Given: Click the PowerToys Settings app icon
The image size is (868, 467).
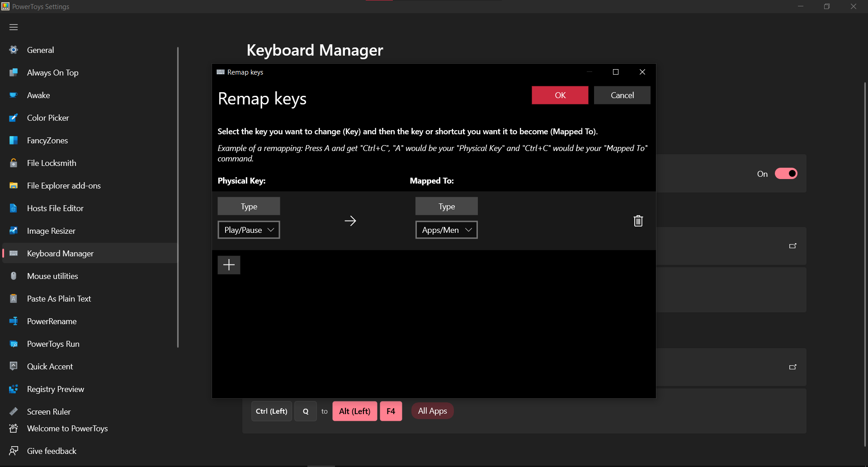Looking at the screenshot, I should pyautogui.click(x=5, y=6).
